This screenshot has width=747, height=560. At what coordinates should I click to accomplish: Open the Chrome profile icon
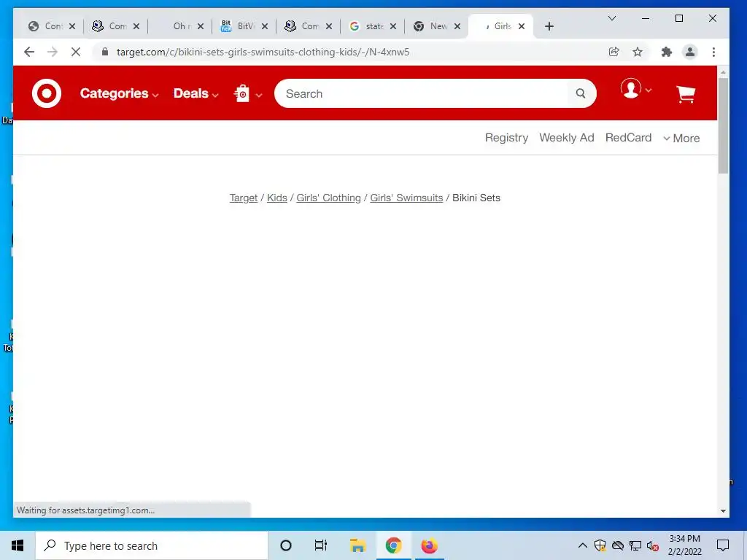tap(690, 52)
